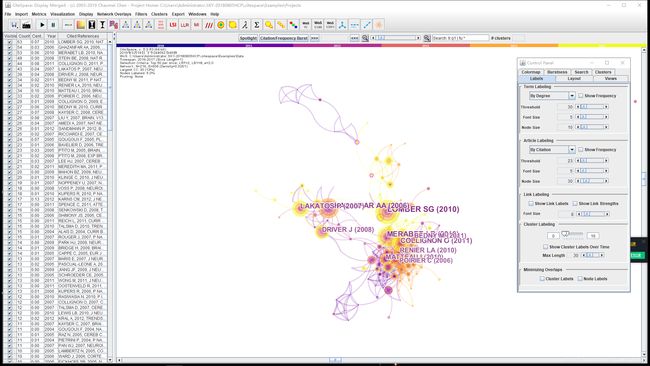Pause the layout with the stop icon
Viewport: 650px width, 366px height.
click(x=53, y=25)
